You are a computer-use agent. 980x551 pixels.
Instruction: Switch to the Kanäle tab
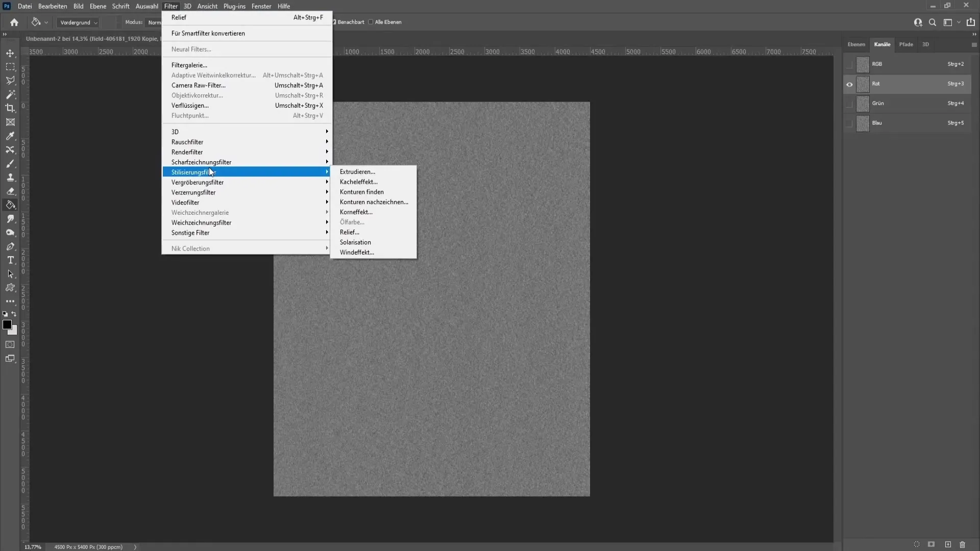coord(881,44)
